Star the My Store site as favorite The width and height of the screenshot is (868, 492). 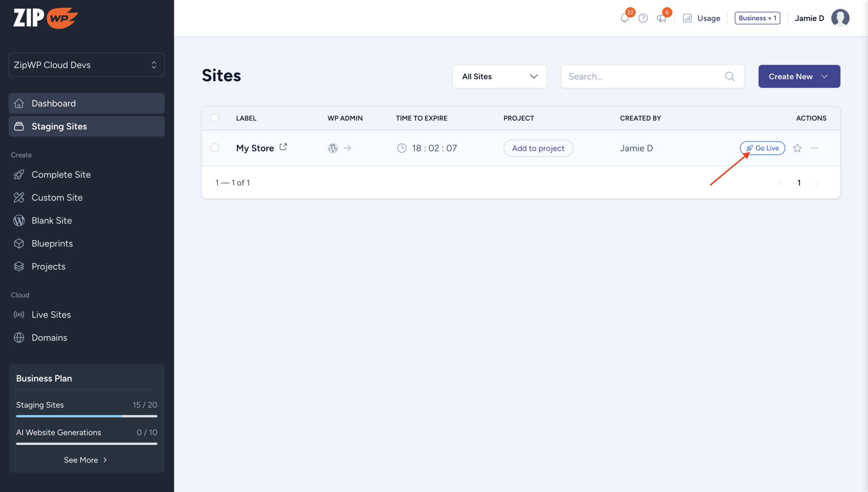point(797,148)
